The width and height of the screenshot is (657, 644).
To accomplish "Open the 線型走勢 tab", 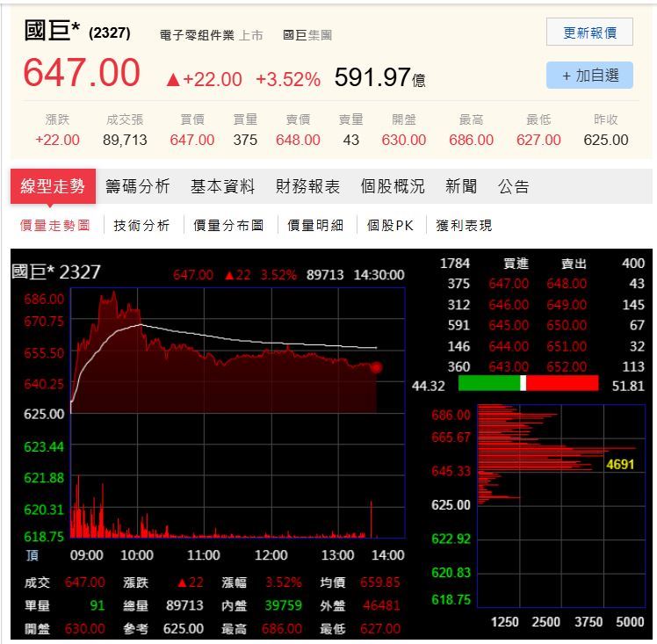I will [53, 186].
